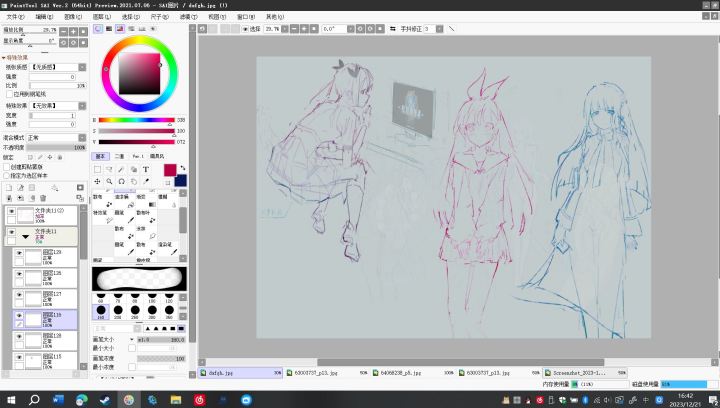
Task: Hide layer 图层126
Action: (x=19, y=274)
